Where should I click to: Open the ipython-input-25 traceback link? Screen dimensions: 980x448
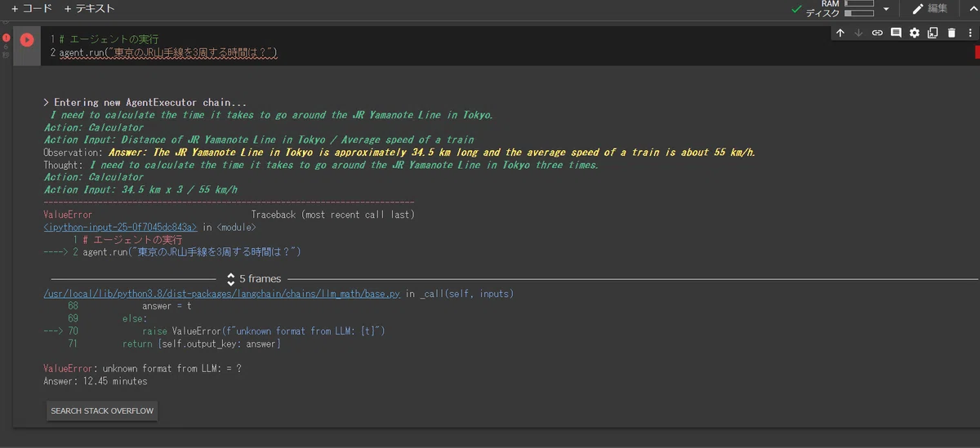[120, 228]
